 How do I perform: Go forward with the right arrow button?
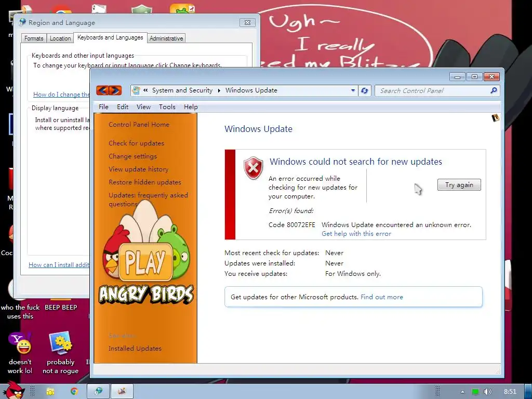(115, 90)
